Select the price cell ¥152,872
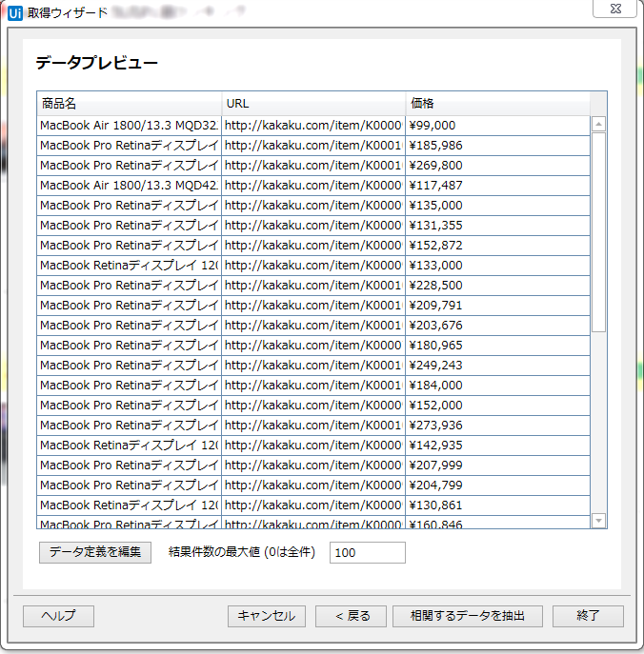 (498, 246)
